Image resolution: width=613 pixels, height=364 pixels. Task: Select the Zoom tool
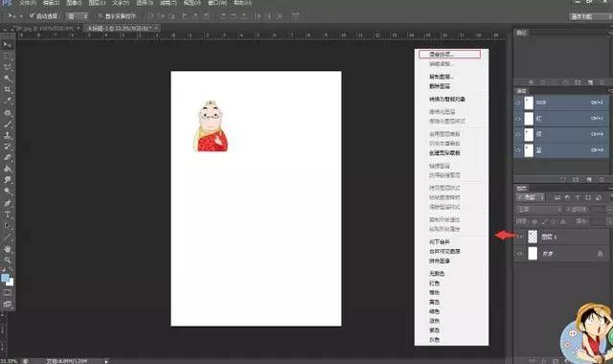[x=8, y=260]
